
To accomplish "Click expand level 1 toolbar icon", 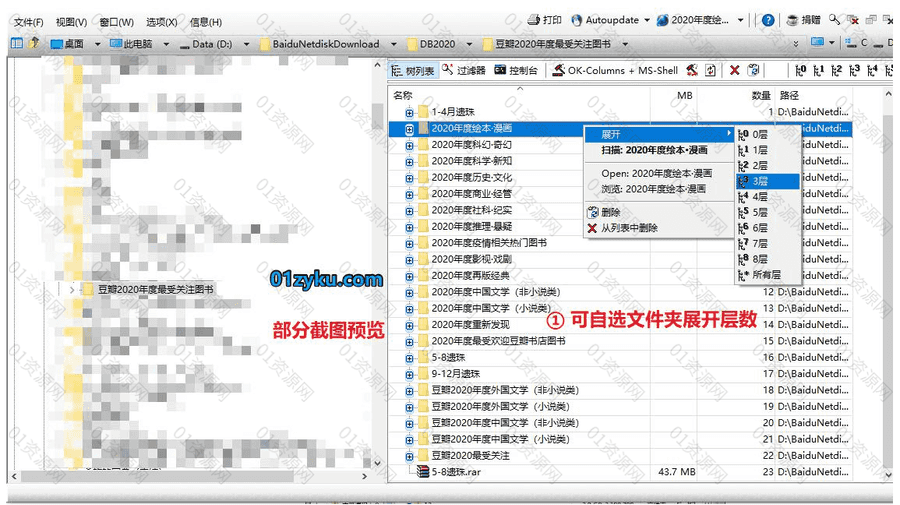I will [x=818, y=70].
